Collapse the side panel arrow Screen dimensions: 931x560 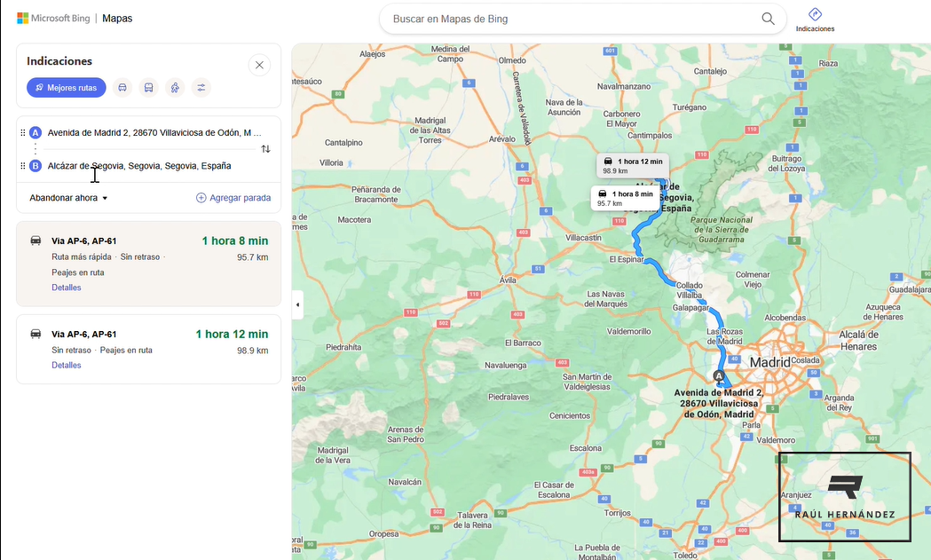297,304
